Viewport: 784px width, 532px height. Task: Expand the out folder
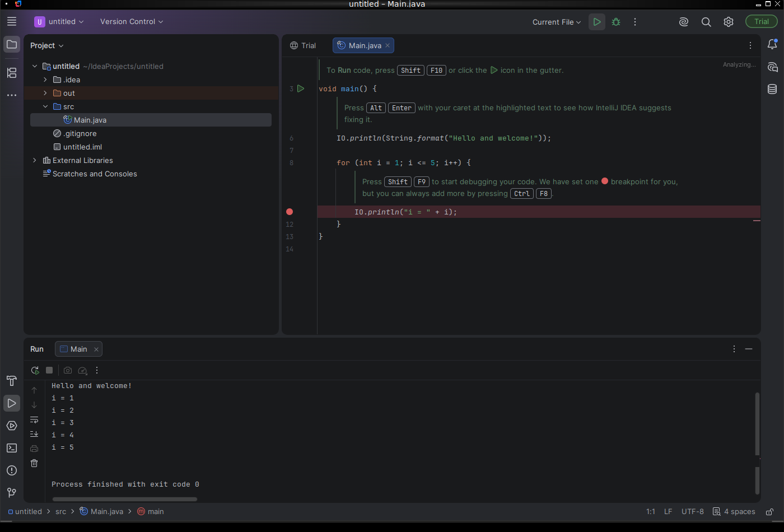(45, 93)
